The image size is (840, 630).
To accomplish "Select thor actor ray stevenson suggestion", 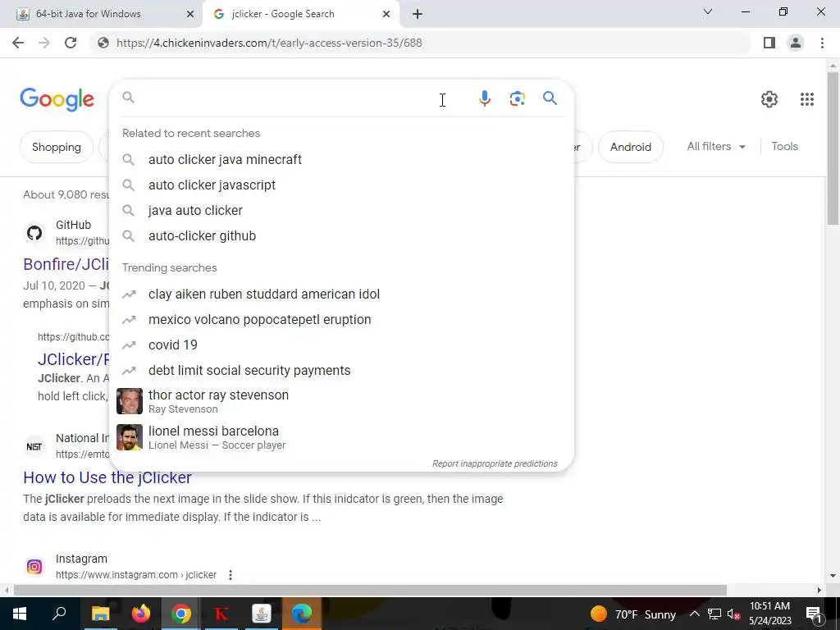I will (x=341, y=401).
